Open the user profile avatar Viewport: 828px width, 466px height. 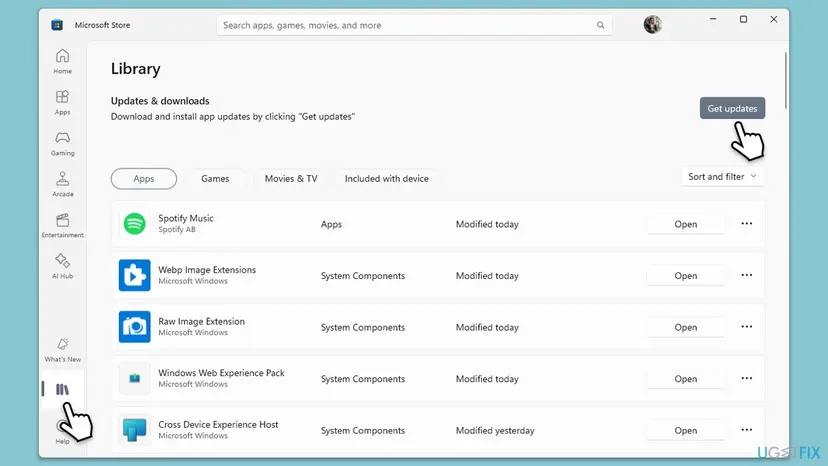pos(653,24)
